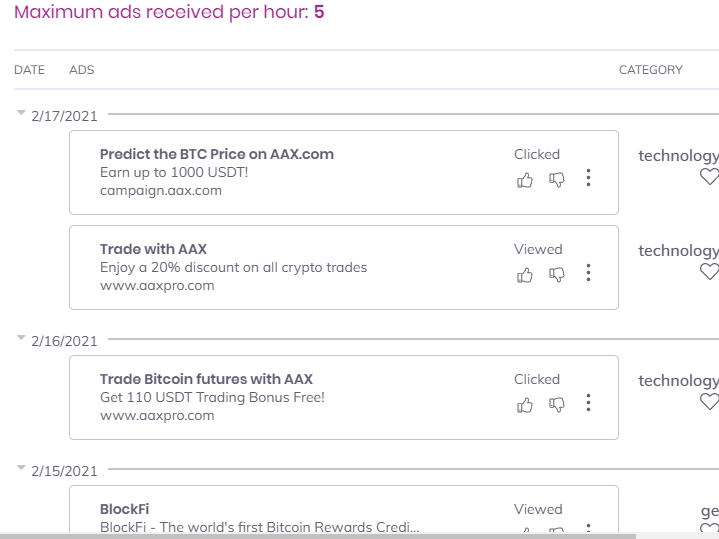Open the Trade with AAX ad title
This screenshot has height=539, width=719.
point(153,249)
